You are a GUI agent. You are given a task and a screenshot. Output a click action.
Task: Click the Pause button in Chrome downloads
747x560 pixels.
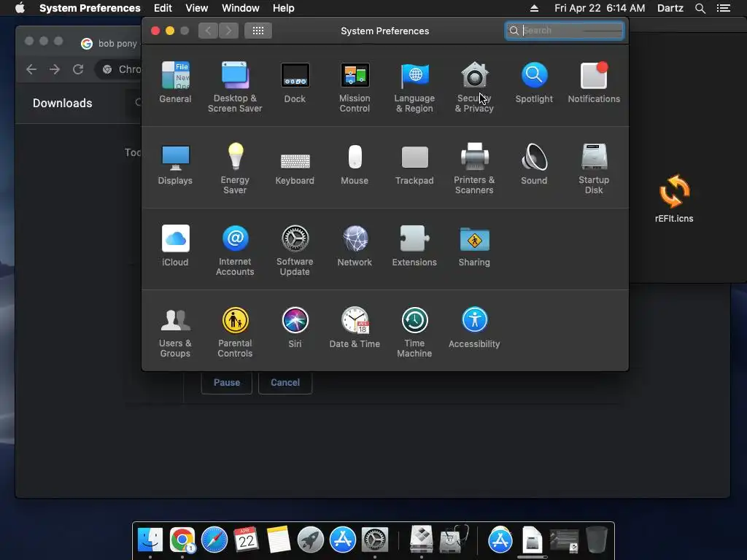(x=227, y=382)
